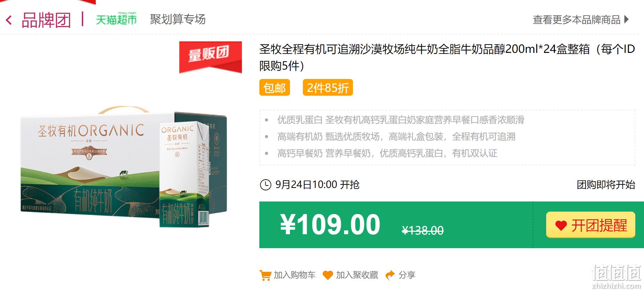Screen dimensions: 644x292
Task: Expand the arrow next to 查看更多本品牌商品
Action: coord(627,19)
